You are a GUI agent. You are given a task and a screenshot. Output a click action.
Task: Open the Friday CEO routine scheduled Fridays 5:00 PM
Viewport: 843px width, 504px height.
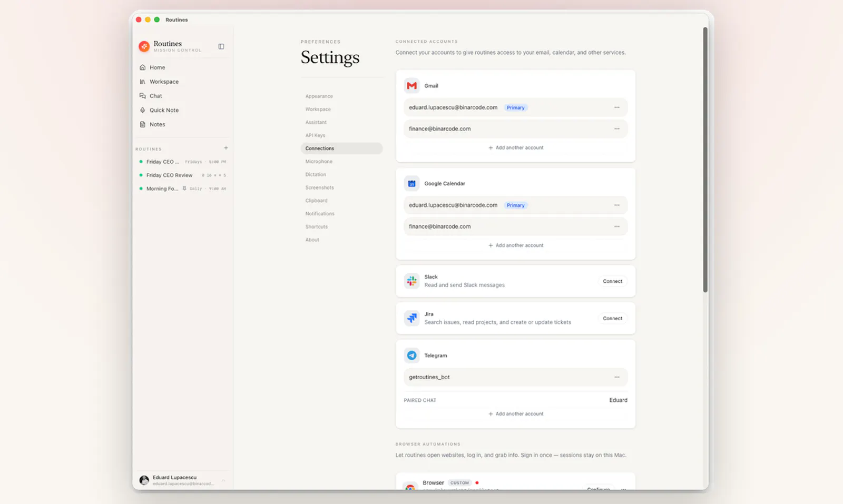(182, 162)
